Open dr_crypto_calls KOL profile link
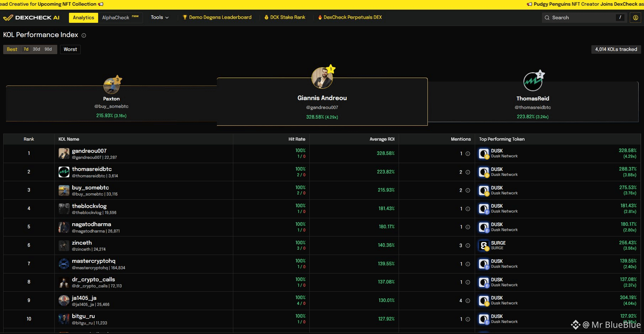The height and width of the screenshot is (334, 644). (x=94, y=280)
